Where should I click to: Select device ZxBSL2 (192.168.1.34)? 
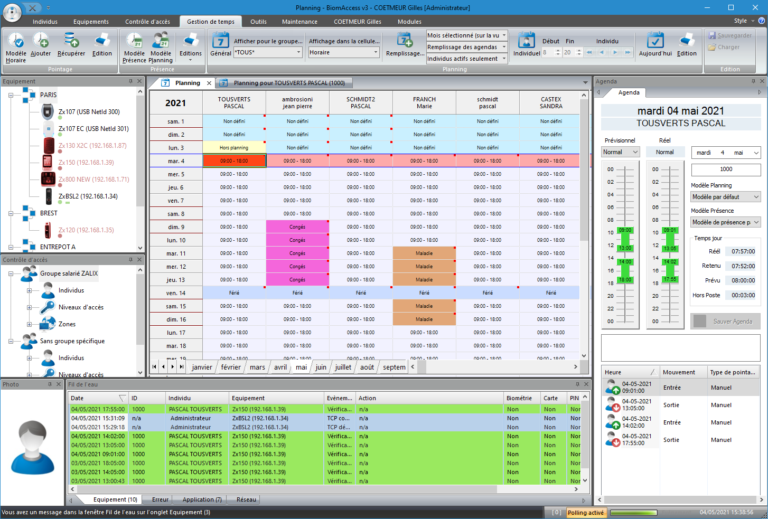[88, 196]
